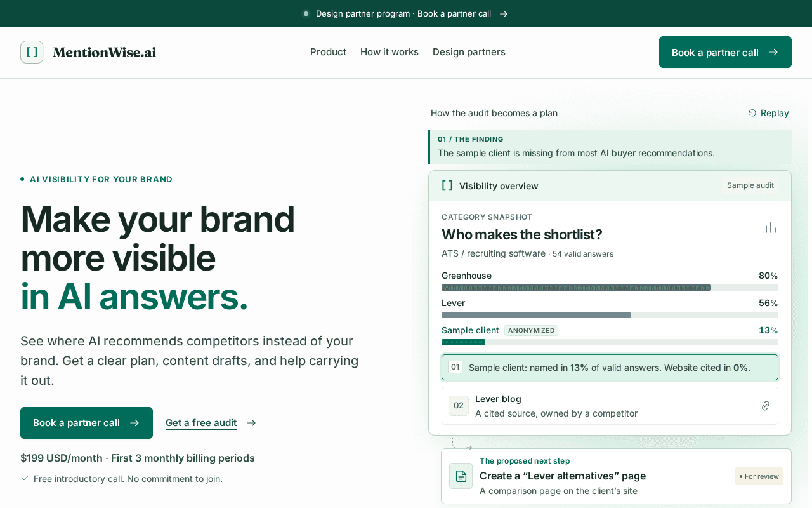812x508 pixels.
Task: Click the Sample audit badge
Action: pos(750,185)
